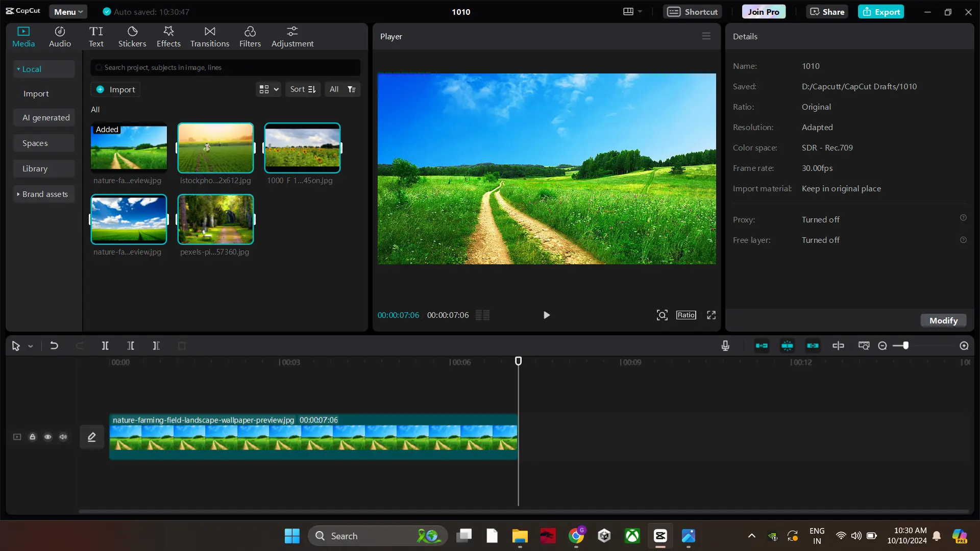Image resolution: width=980 pixels, height=551 pixels.
Task: Toggle the timeline cover preview icon
Action: 864,346
